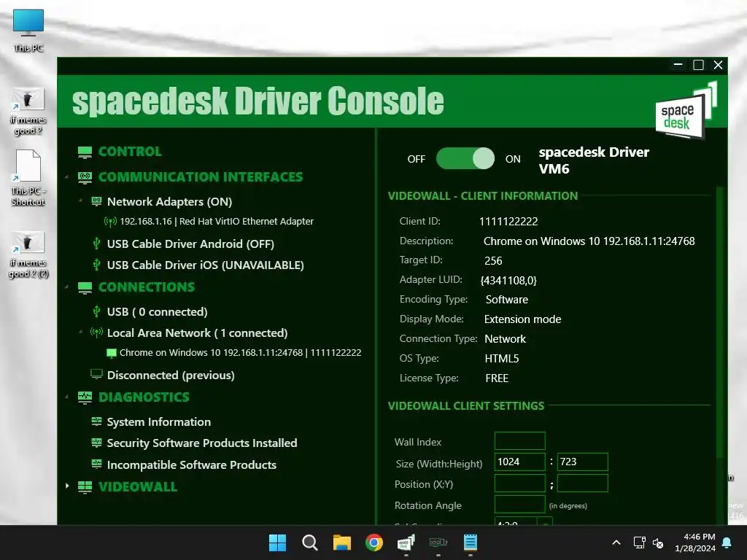Image resolution: width=747 pixels, height=560 pixels.
Task: Open Disconnected (previous) list
Action: coord(171,376)
